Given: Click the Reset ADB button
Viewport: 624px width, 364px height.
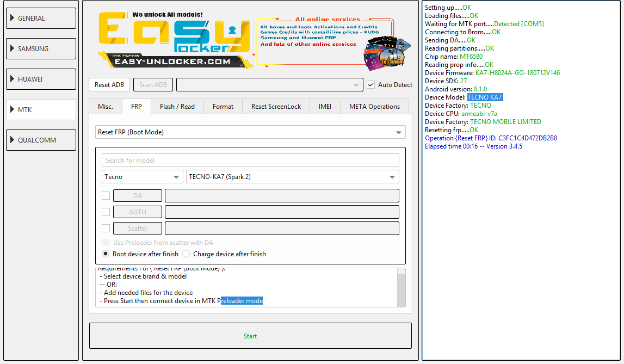Looking at the screenshot, I should [109, 85].
